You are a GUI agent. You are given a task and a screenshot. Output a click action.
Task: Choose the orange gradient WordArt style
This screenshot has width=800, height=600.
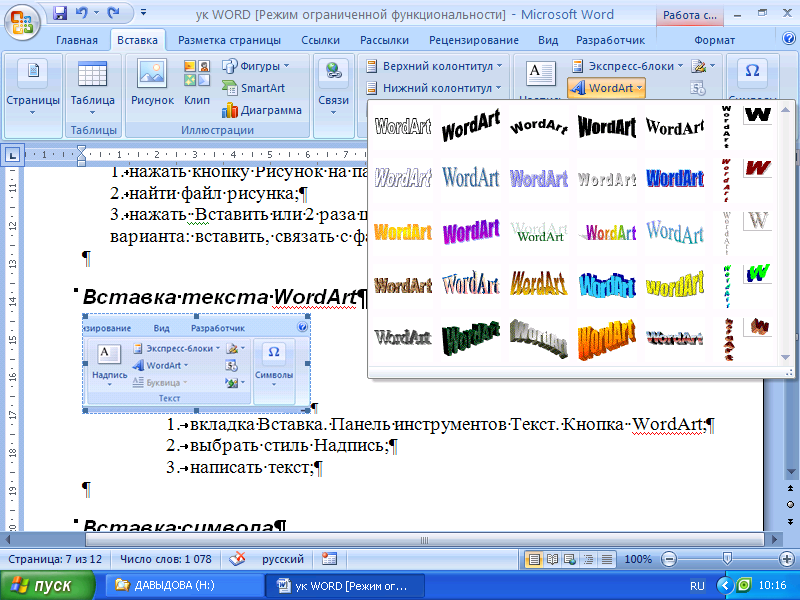(x=607, y=340)
